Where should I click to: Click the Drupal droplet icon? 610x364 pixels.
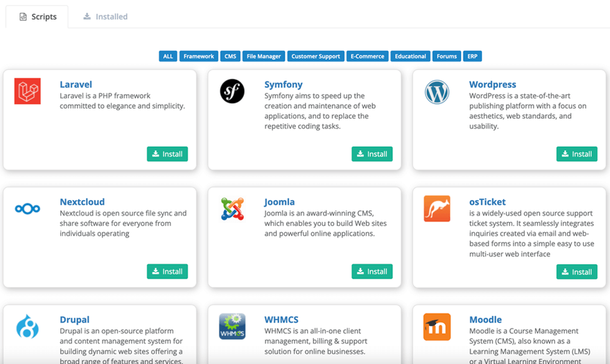click(x=27, y=327)
